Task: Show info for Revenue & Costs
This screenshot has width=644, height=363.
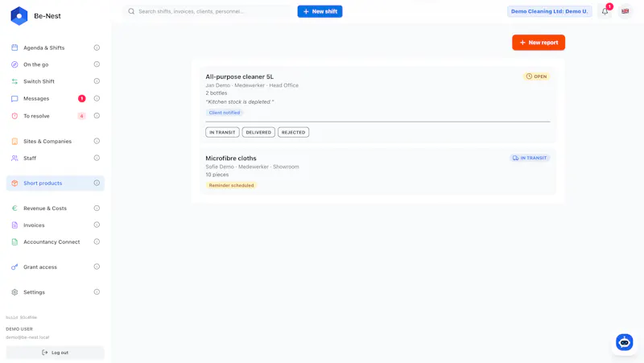Action: (x=97, y=208)
